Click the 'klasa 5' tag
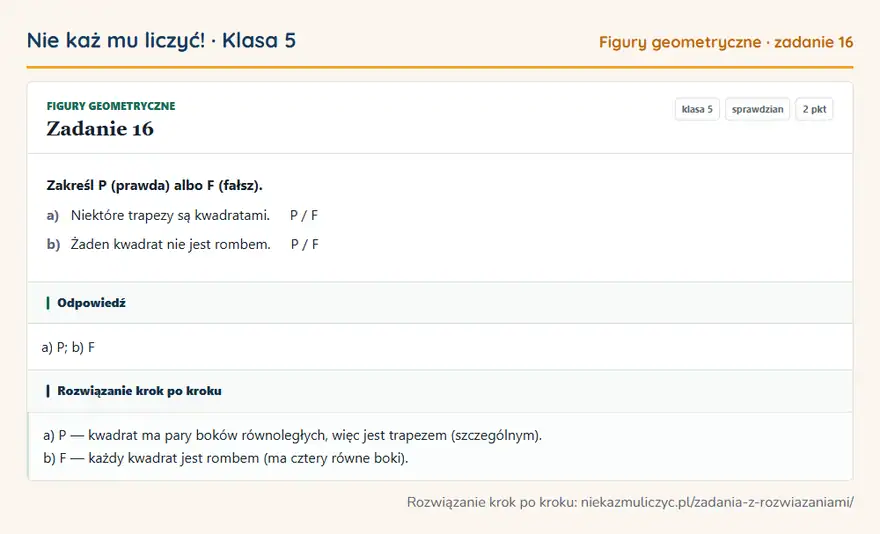Screen dimensions: 880x534 [x=697, y=109]
